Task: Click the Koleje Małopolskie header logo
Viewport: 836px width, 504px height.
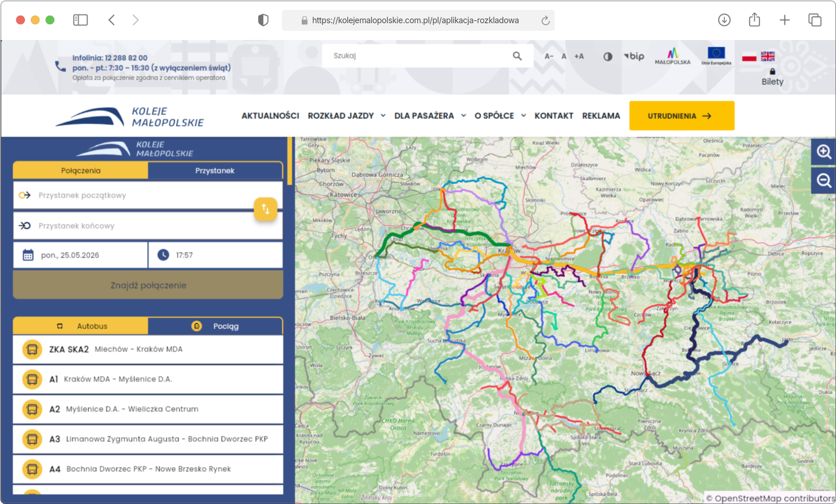Action: pos(130,117)
